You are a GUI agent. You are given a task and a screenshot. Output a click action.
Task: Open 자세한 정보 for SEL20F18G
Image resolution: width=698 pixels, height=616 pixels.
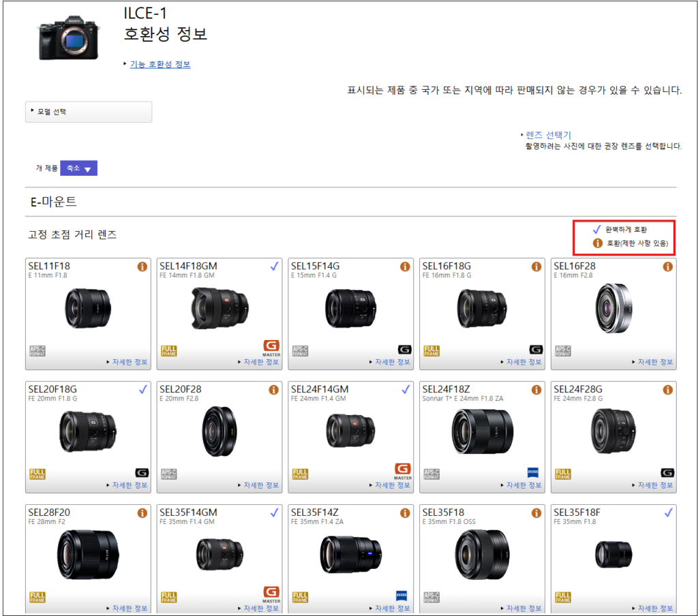coord(130,485)
